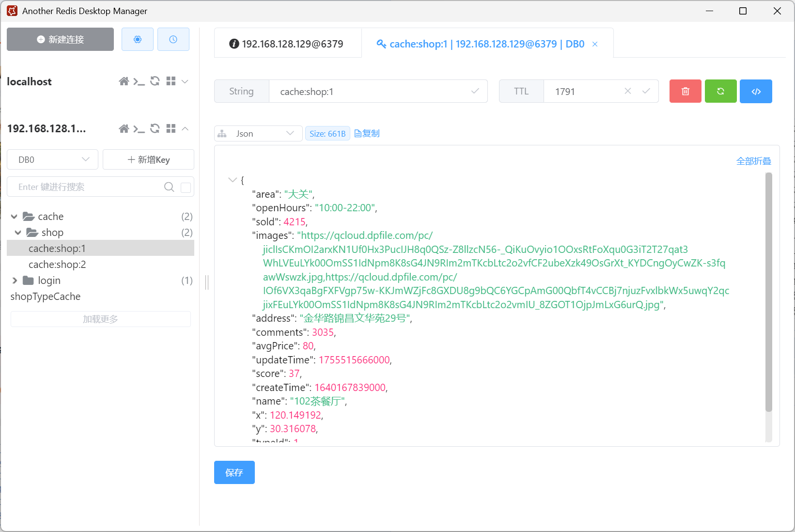
Task: Open the settings gear icon button
Action: [x=138, y=39]
